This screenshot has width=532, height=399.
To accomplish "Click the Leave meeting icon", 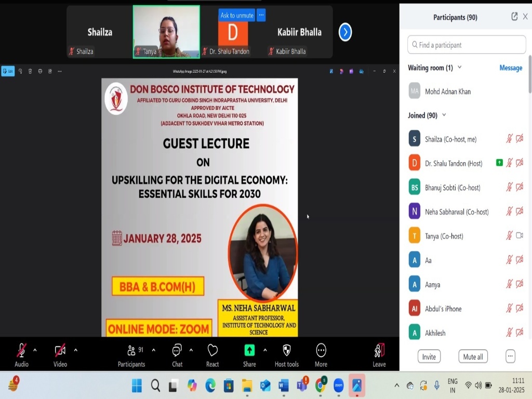I will (379, 351).
